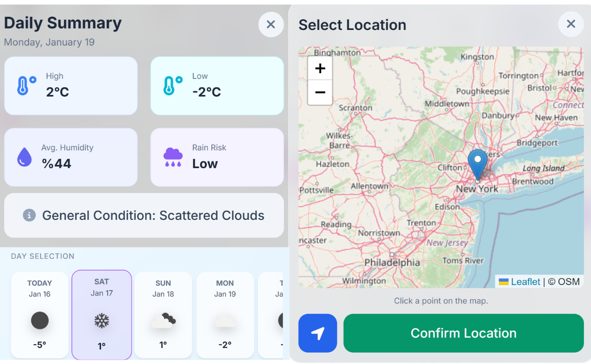This screenshot has width=591, height=364.
Task: Click the zoom out control on the map
Action: pos(320,92)
